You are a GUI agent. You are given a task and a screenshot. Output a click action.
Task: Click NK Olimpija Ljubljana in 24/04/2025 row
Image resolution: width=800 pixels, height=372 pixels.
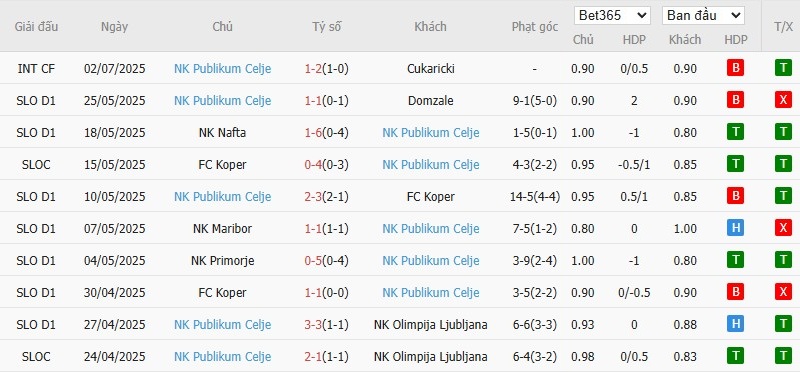(431, 357)
